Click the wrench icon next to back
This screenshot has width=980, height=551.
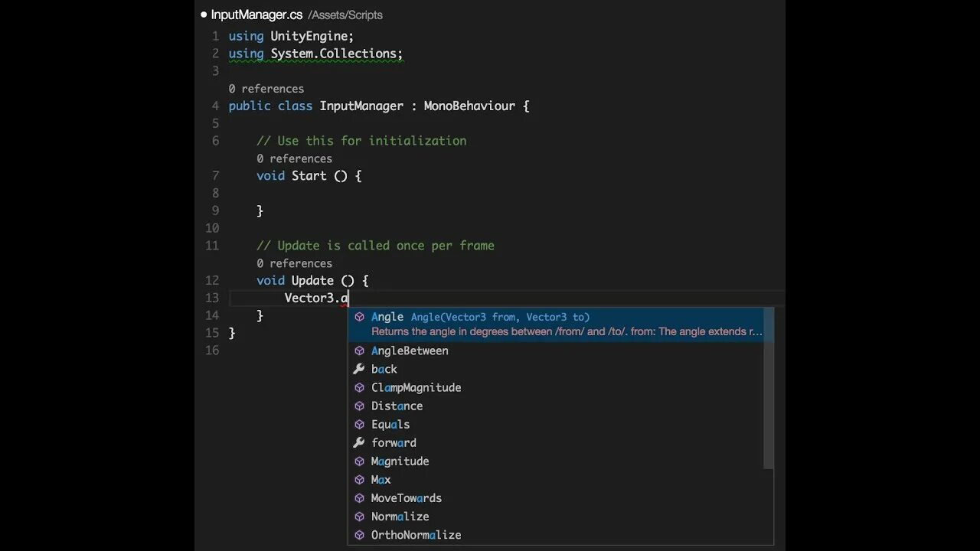360,369
